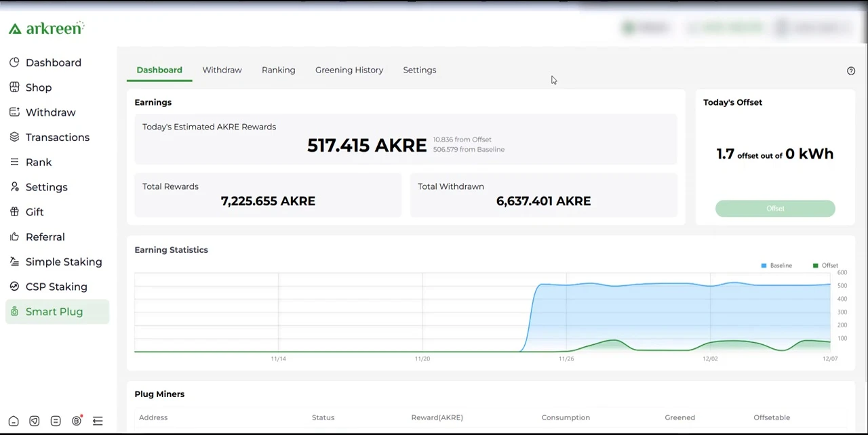Click the 'Plug Miners' heading
This screenshot has height=435, width=868.
pos(159,394)
